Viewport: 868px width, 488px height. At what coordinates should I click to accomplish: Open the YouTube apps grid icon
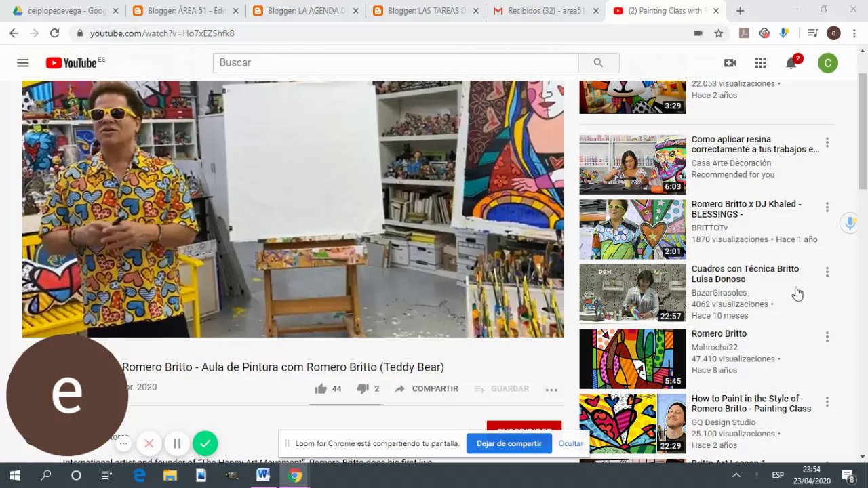[x=760, y=63]
